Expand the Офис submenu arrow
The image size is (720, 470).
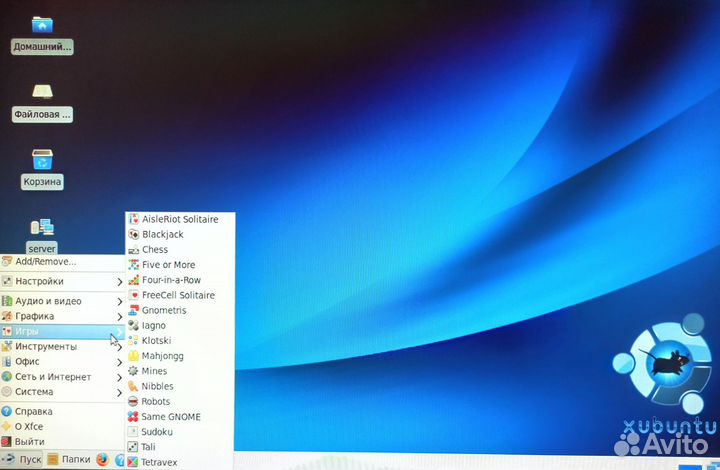[119, 362]
